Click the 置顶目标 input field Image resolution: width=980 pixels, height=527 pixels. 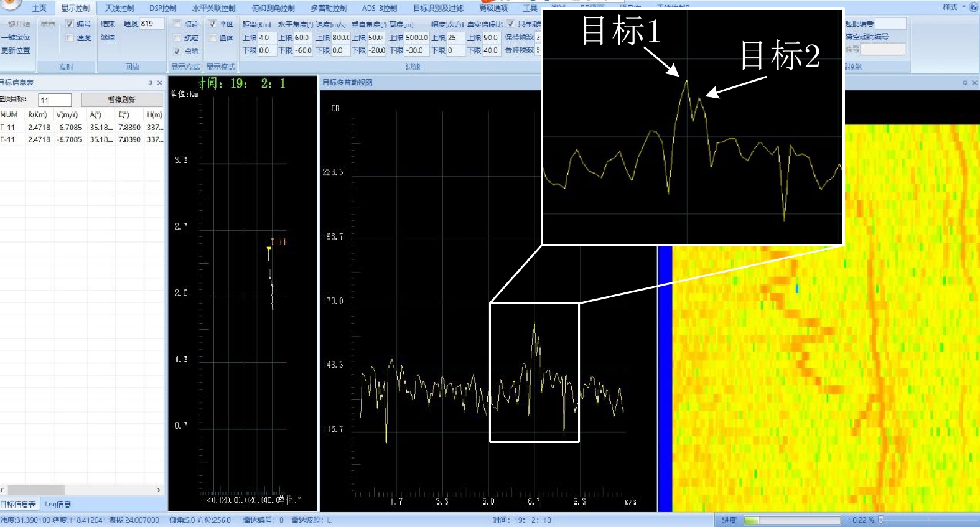55,100
